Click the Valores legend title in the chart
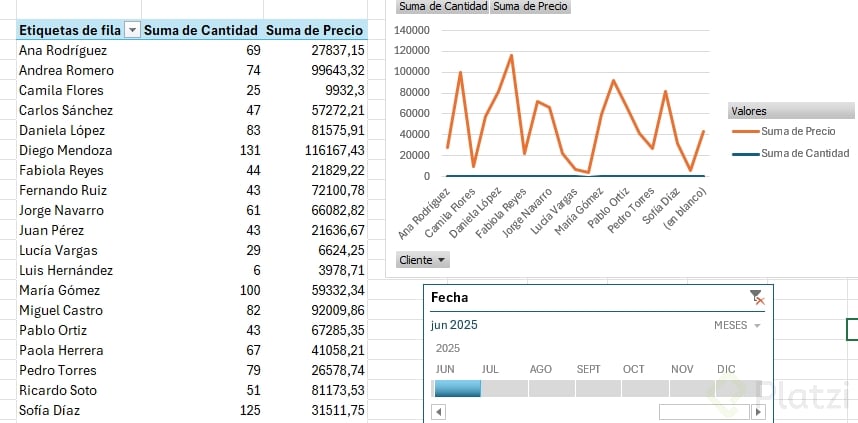858x423 pixels. [x=749, y=111]
